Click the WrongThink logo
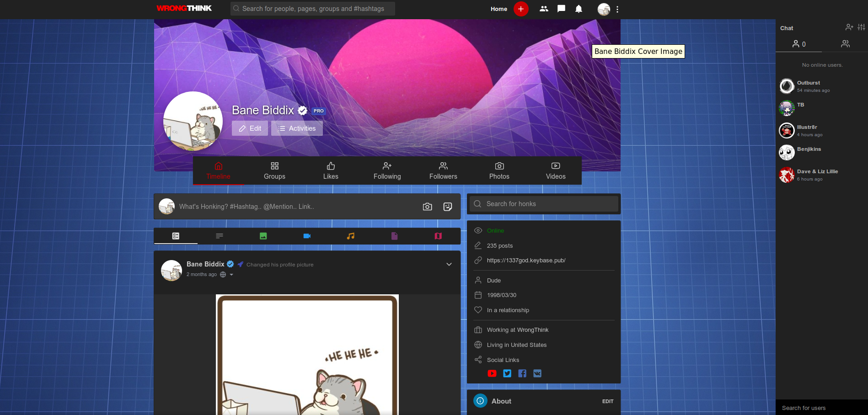 [184, 8]
